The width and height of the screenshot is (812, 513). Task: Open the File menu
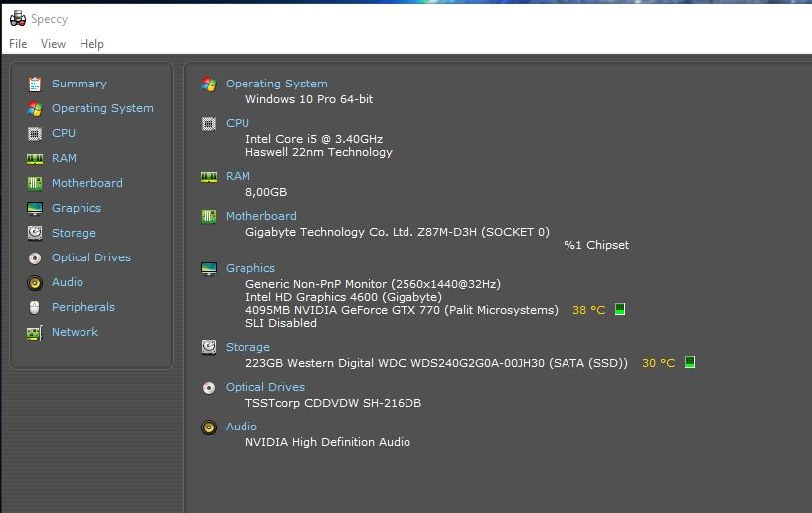[18, 44]
